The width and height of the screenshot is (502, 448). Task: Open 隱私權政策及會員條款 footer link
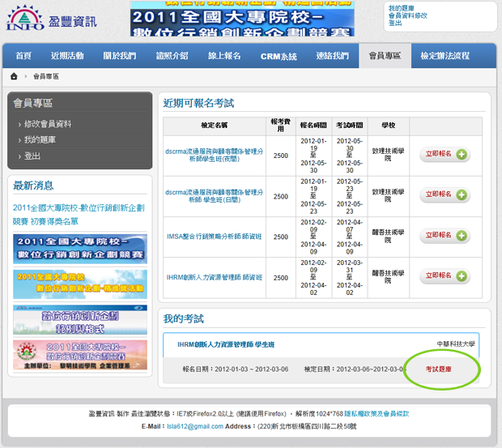coord(376,414)
